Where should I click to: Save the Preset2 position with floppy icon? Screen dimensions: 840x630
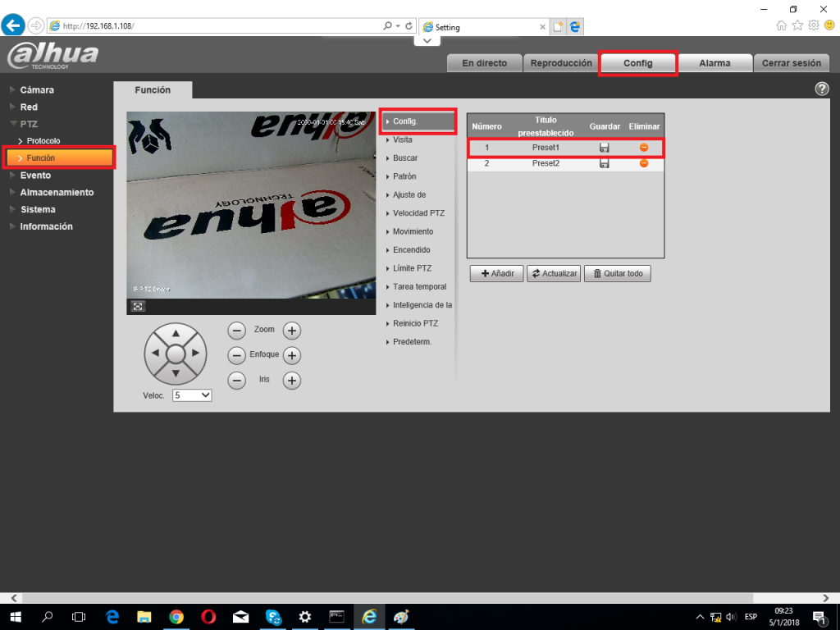(x=605, y=163)
